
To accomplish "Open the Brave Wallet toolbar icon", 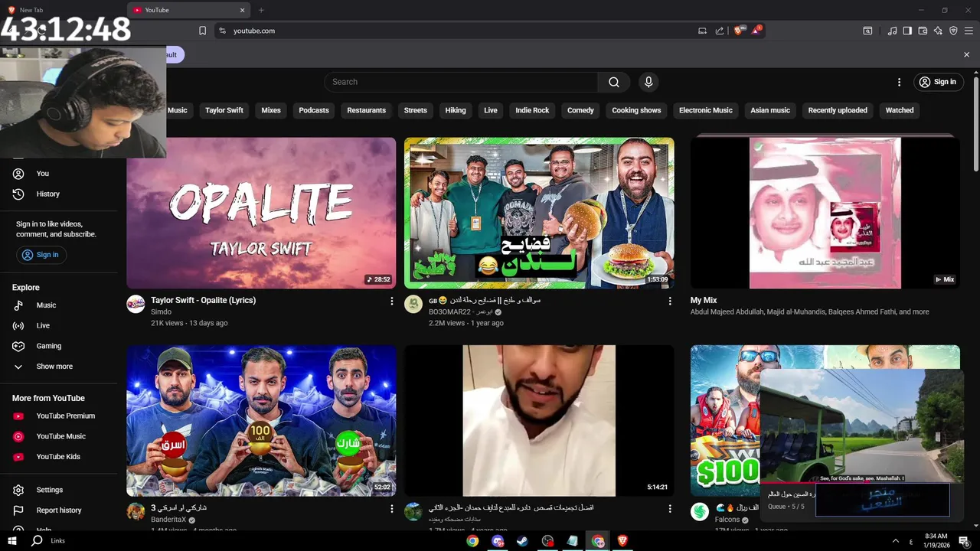I will click(923, 31).
